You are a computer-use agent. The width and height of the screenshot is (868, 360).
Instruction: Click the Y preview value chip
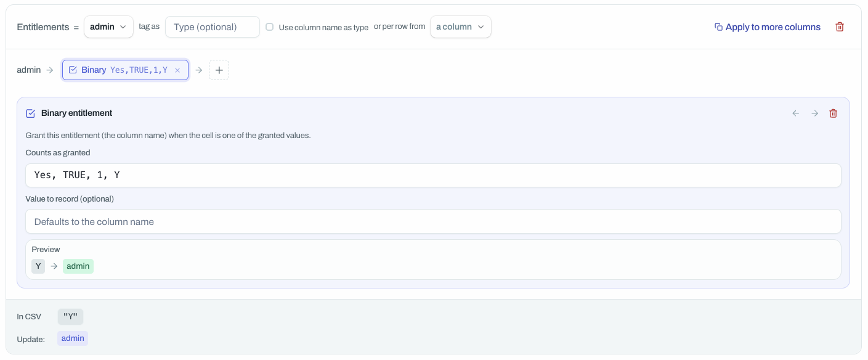(x=38, y=266)
